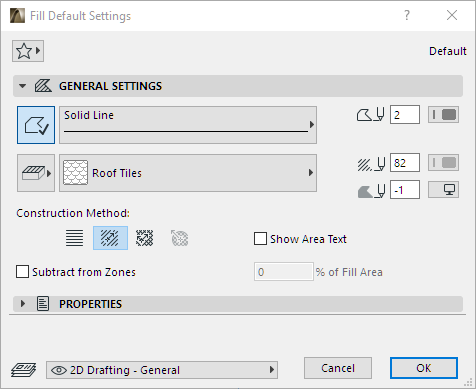This screenshot has height=389, width=476.
Task: Click the fill pattern pen icon beside 82
Action: pyautogui.click(x=371, y=164)
